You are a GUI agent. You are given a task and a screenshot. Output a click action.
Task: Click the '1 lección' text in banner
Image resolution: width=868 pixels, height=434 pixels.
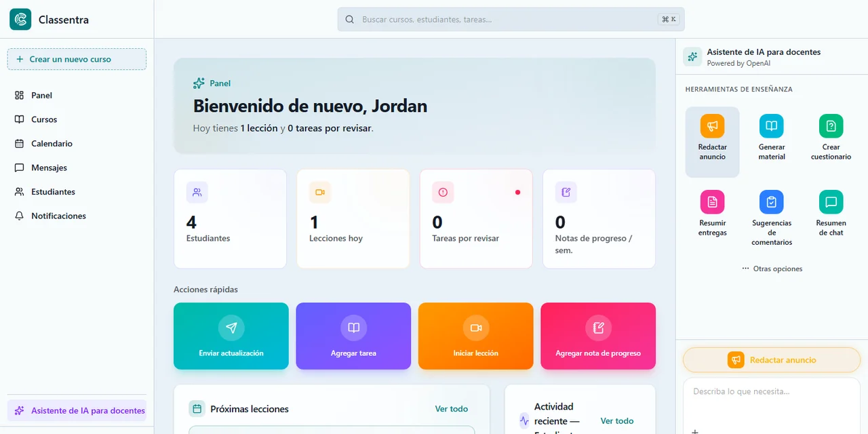click(x=259, y=128)
